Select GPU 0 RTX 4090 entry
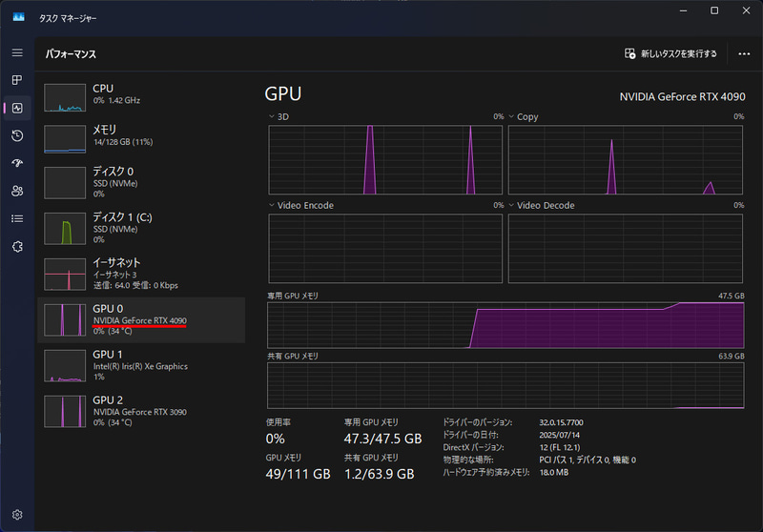 (x=141, y=320)
